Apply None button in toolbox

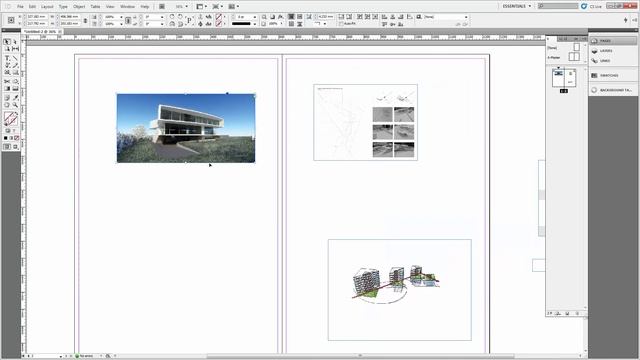[x=17, y=138]
